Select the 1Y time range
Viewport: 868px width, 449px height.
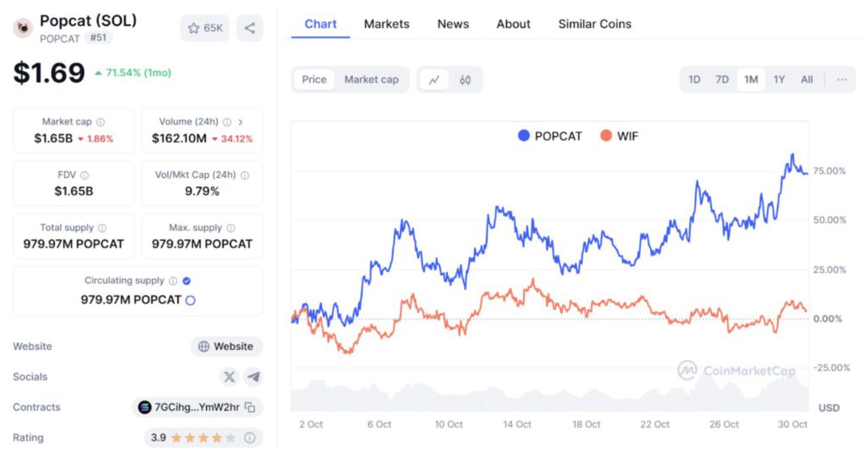779,80
